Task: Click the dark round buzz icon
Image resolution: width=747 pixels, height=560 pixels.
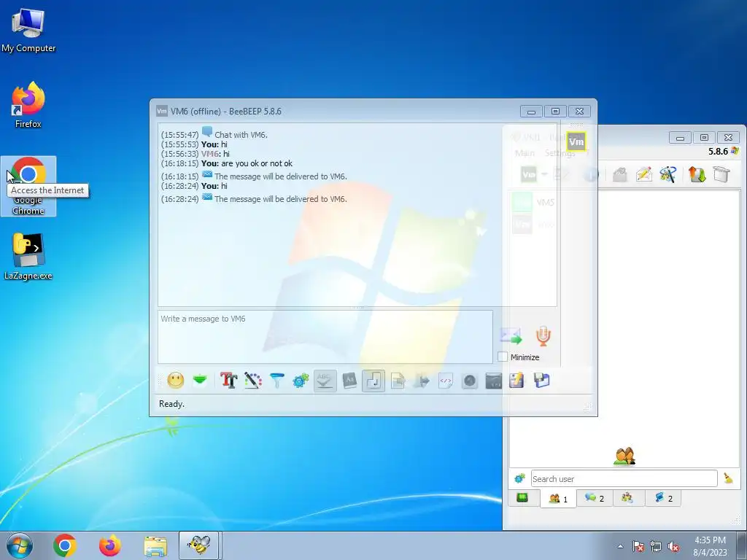Action: 470,381
